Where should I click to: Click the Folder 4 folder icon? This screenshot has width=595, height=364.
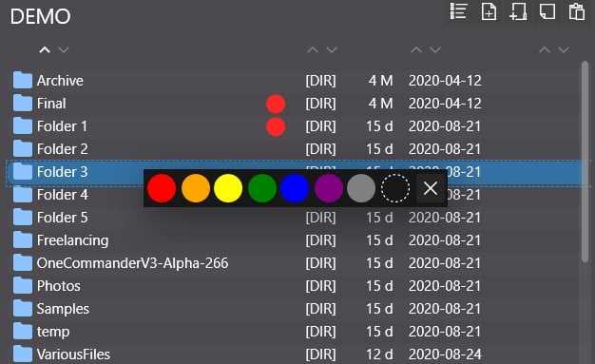click(x=23, y=194)
